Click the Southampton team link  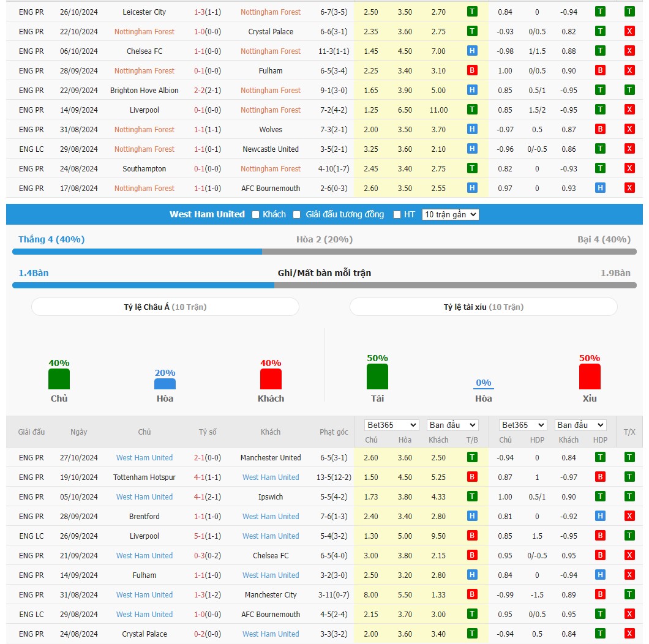(x=144, y=169)
